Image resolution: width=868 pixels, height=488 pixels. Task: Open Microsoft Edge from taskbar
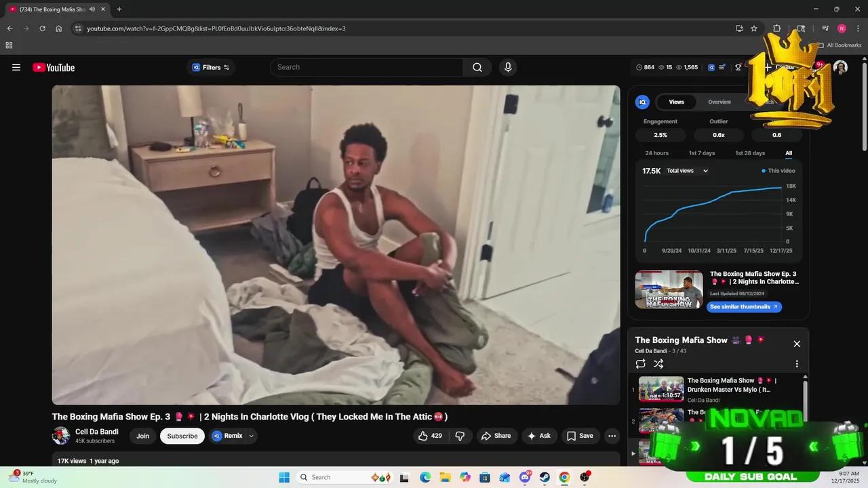coord(425,477)
